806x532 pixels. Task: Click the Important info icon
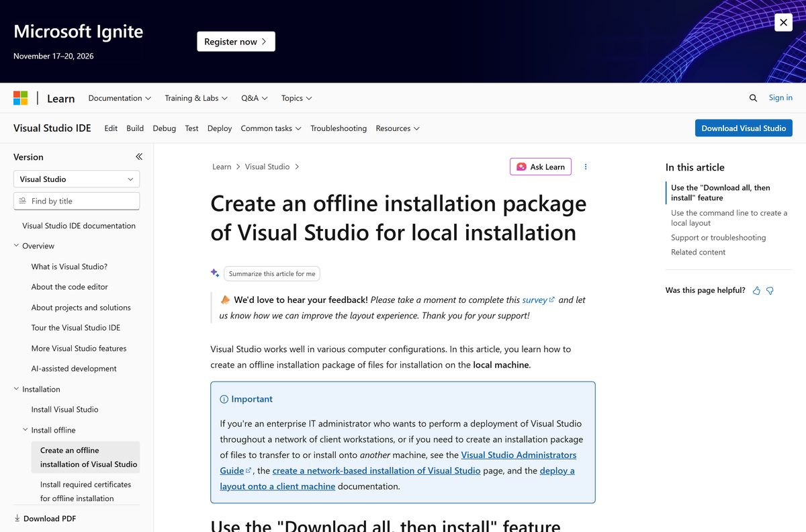point(224,399)
